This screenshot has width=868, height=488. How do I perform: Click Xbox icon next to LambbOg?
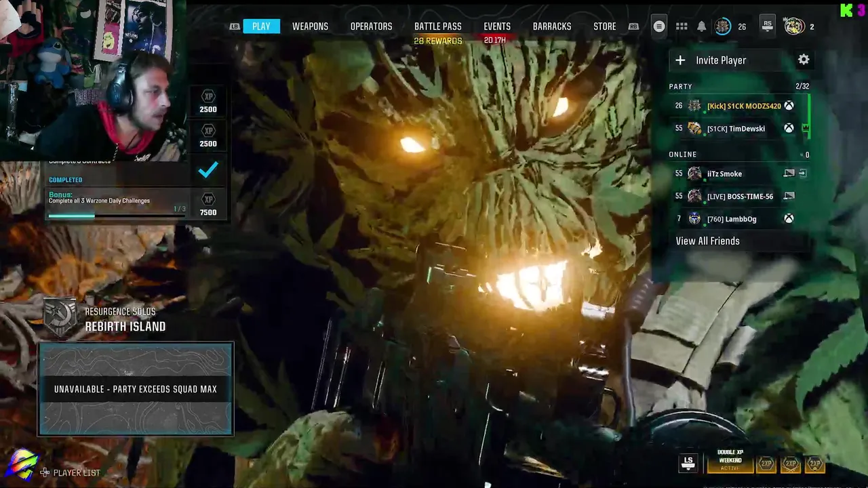789,218
